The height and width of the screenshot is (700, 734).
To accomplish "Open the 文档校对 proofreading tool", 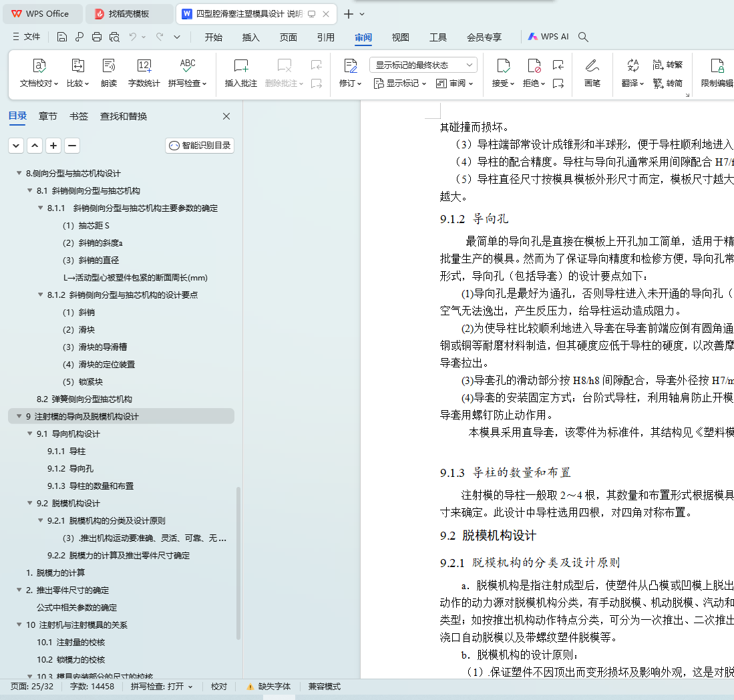I will (39, 73).
